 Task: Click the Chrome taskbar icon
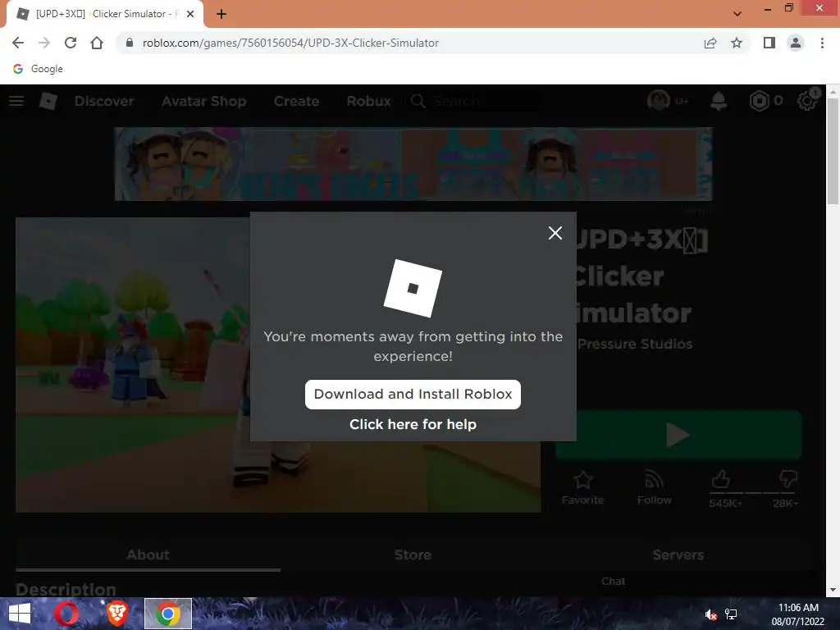click(167, 614)
